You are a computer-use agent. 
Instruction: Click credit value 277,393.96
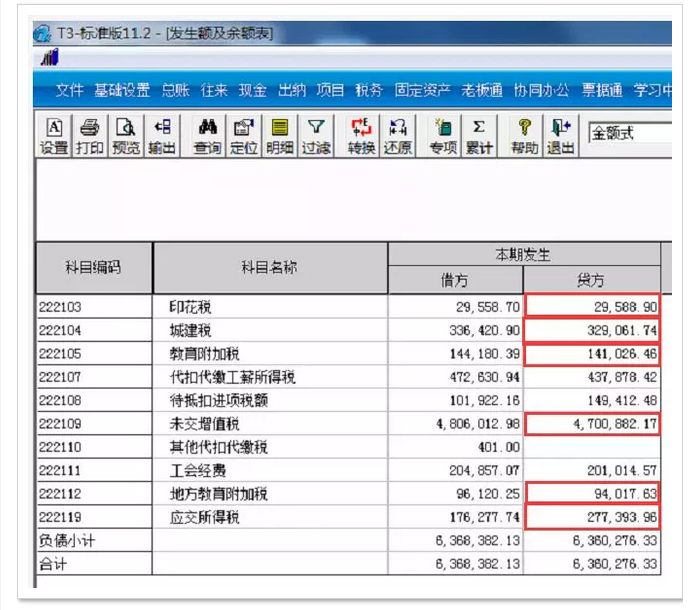coord(622,517)
